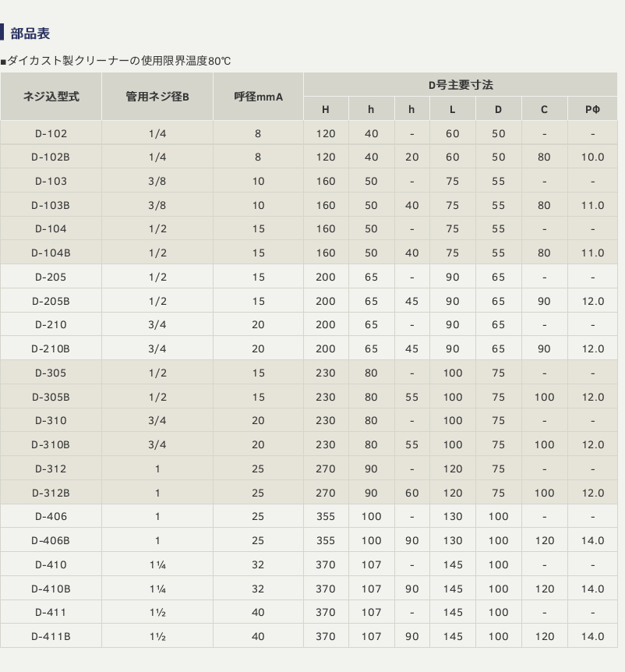This screenshot has height=672, width=625.
Task: Click the 1¼ thread size in D-410B row
Action: tap(157, 589)
